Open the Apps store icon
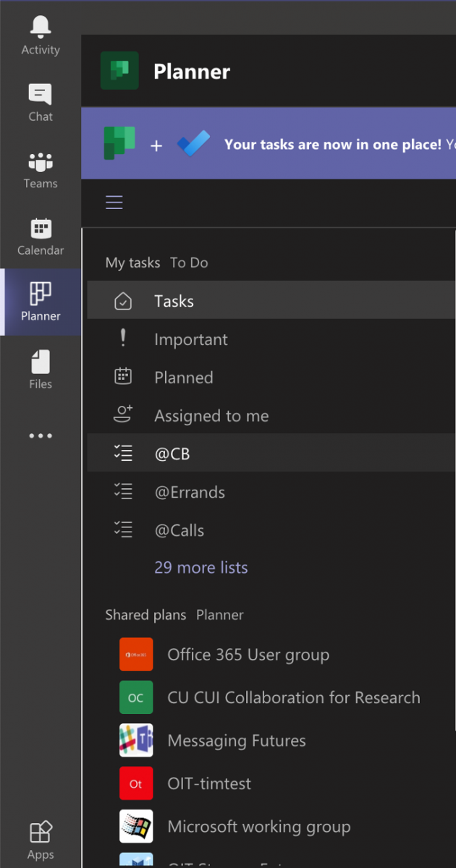Screen dimensions: 456x868 41,840
